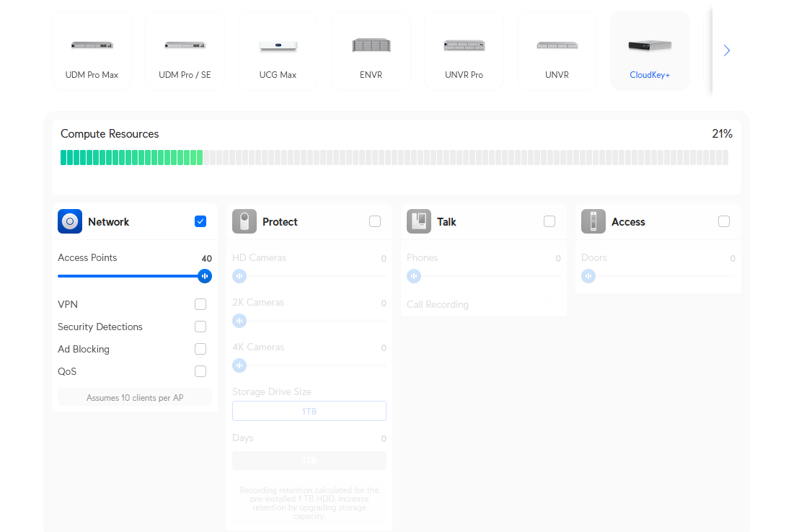Select the UDM Pro Max device card
The height and width of the screenshot is (532, 799).
92,51
